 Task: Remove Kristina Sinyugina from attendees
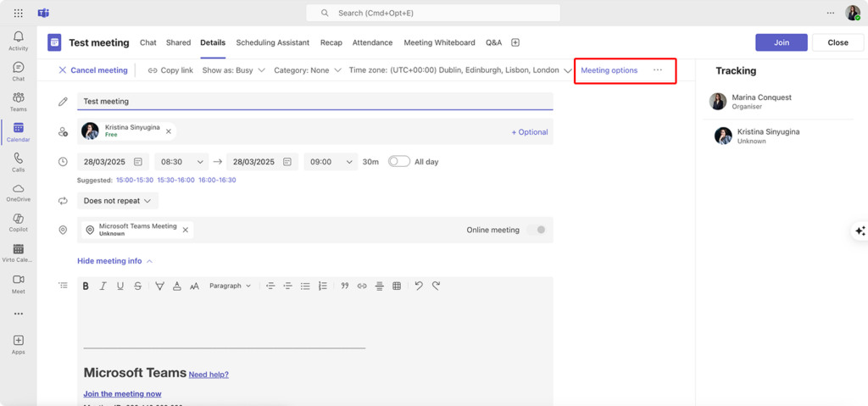coord(169,131)
